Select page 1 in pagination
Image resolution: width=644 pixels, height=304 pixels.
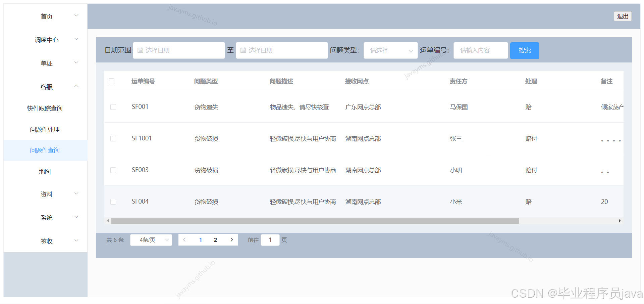tap(201, 240)
